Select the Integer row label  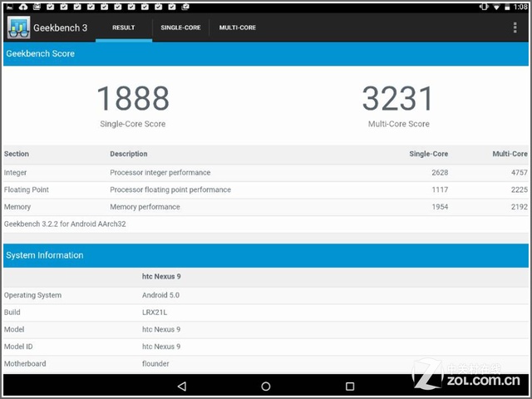coord(15,173)
